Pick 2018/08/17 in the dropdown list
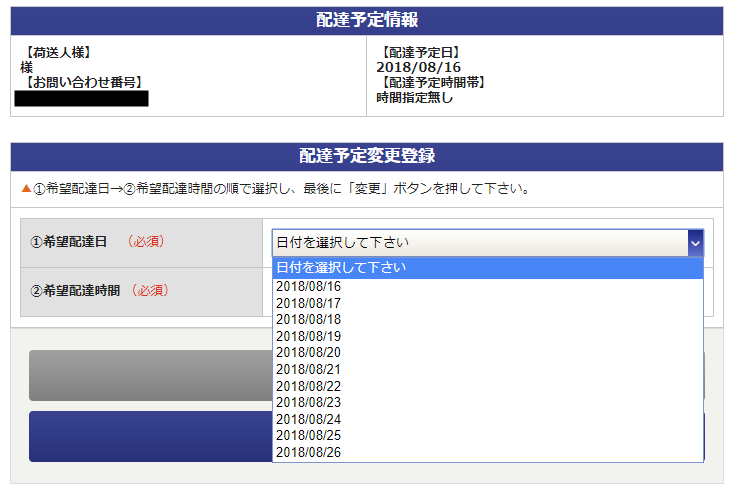734x496 pixels. pyautogui.click(x=308, y=303)
